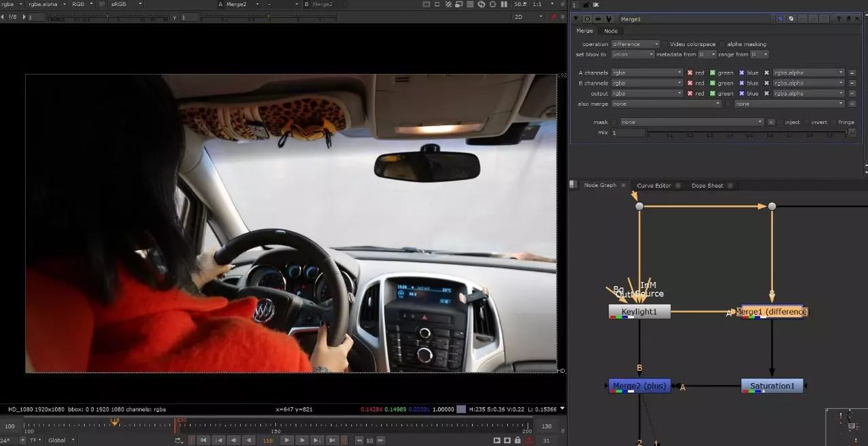Screen dimensions: 868x446
Task: Select the Keylight1 node in graph
Action: point(639,312)
